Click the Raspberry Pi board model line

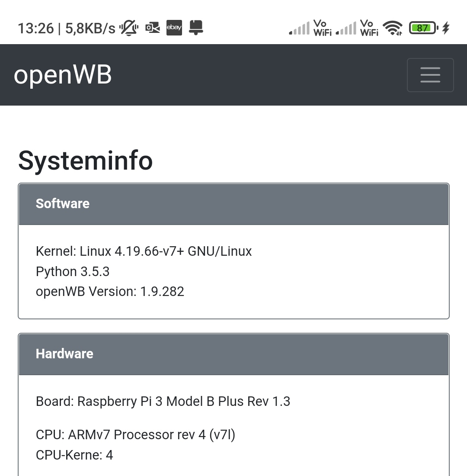click(163, 402)
